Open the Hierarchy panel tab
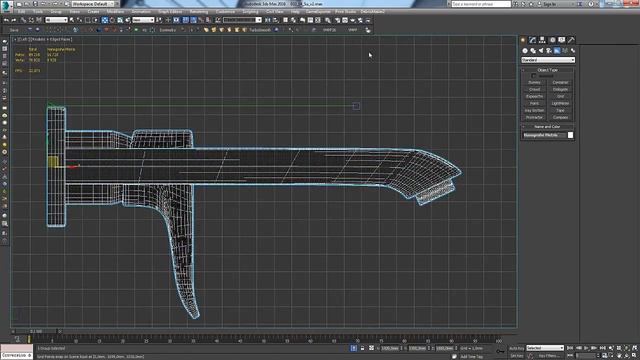Viewport: 640px width, 360px height. pyautogui.click(x=542, y=40)
